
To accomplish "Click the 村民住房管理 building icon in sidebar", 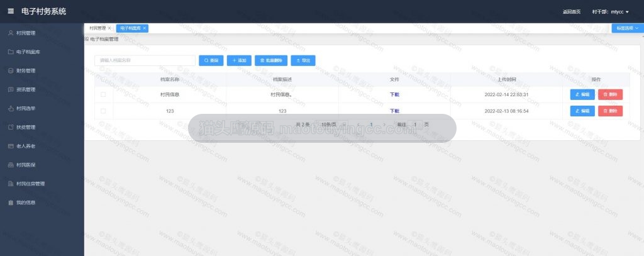I will click(x=11, y=184).
